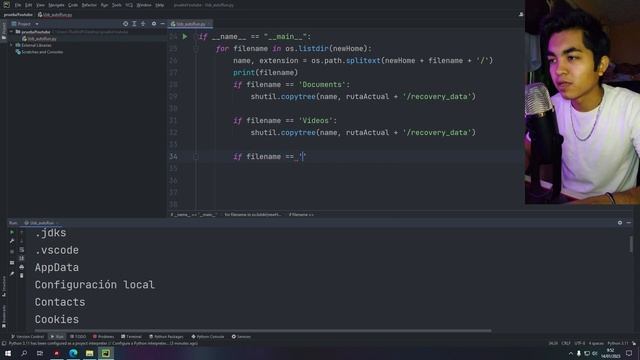The height and width of the screenshot is (360, 640).
Task: Open the Version Control tool window
Action: click(27, 337)
